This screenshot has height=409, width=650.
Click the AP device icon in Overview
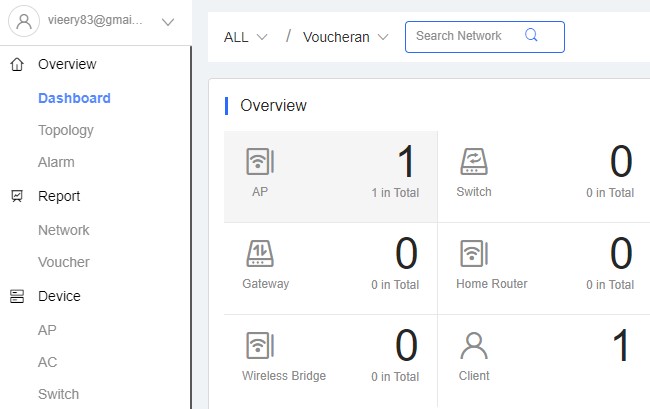(x=260, y=162)
